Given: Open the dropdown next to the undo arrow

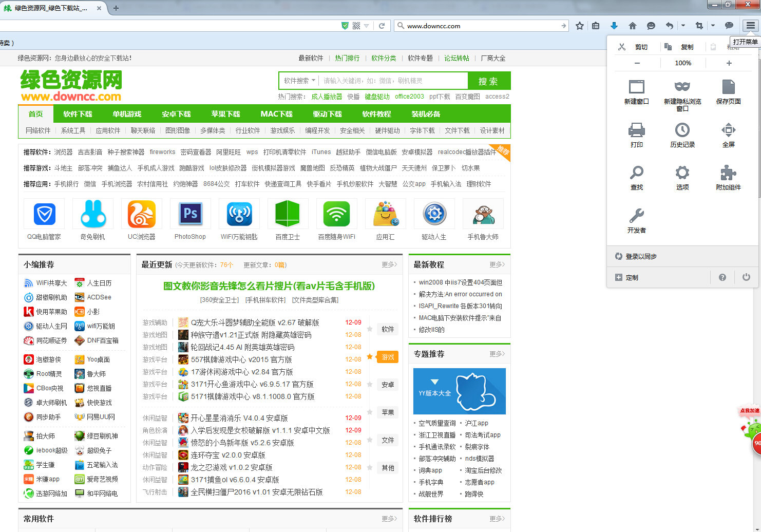Looking at the screenshot, I should click(683, 25).
